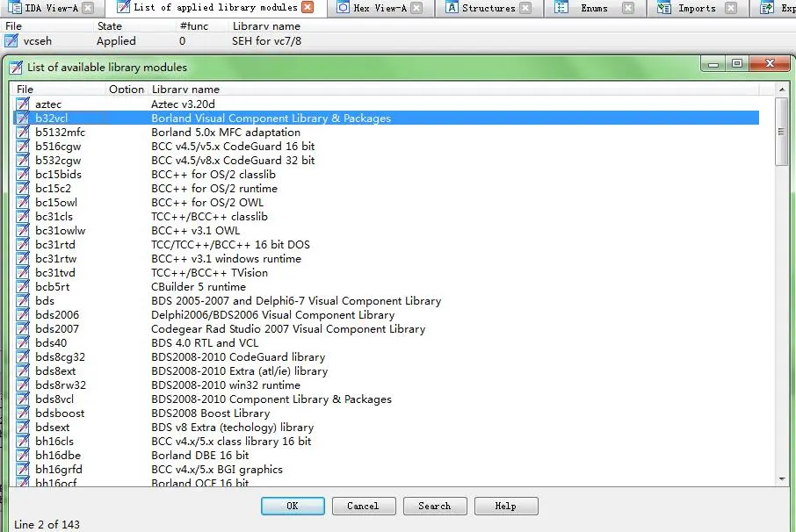
Task: Select 'Aztec v3.20d' library entry
Action: click(386, 104)
